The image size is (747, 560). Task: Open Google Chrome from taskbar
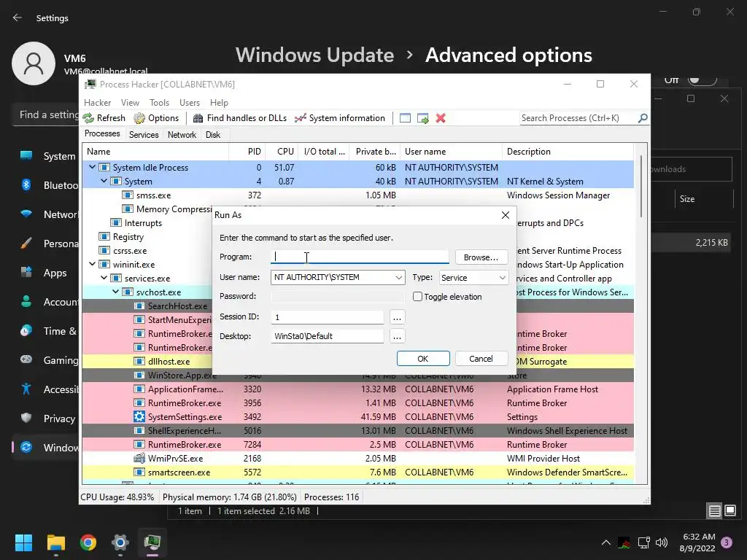coord(88,542)
